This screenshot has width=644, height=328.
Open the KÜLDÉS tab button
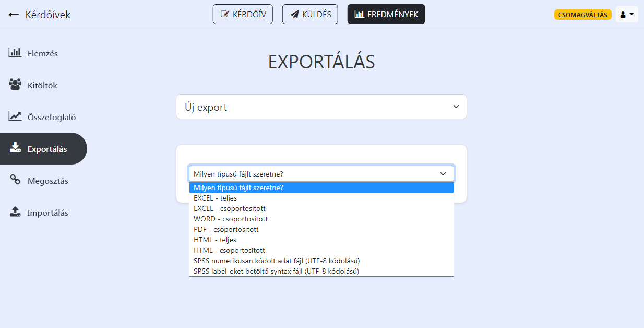point(310,14)
